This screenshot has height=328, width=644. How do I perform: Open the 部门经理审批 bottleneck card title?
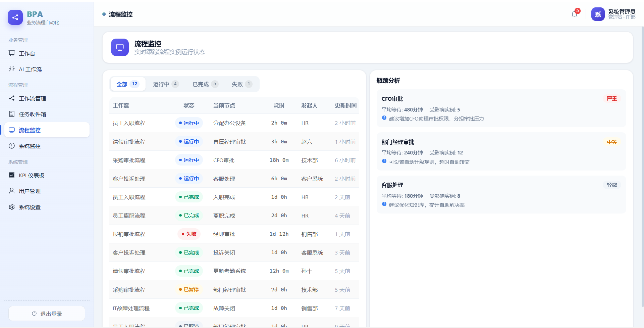coord(398,142)
